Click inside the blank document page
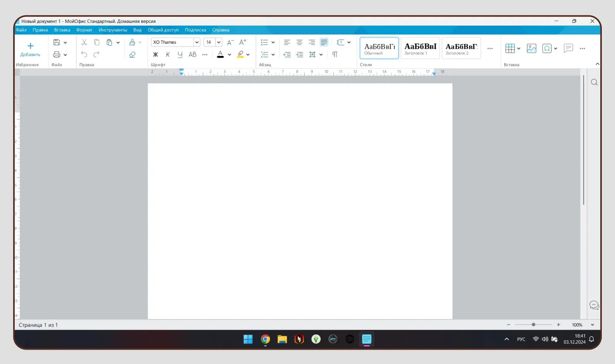Screen dimensions: 615x364 (x=300, y=201)
